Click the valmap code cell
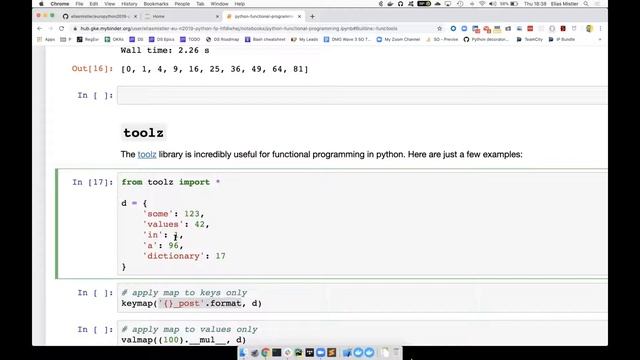This screenshot has width=640, height=360. point(362,334)
